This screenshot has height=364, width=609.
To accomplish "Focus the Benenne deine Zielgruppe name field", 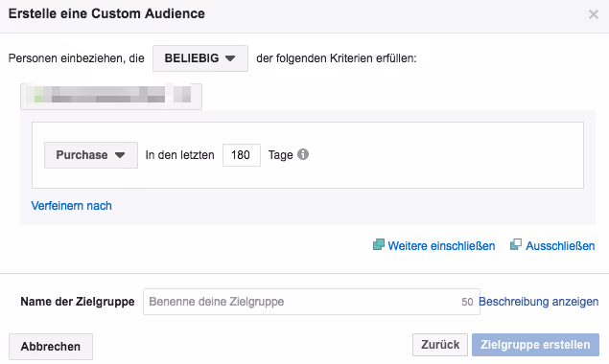I will click(x=311, y=302).
